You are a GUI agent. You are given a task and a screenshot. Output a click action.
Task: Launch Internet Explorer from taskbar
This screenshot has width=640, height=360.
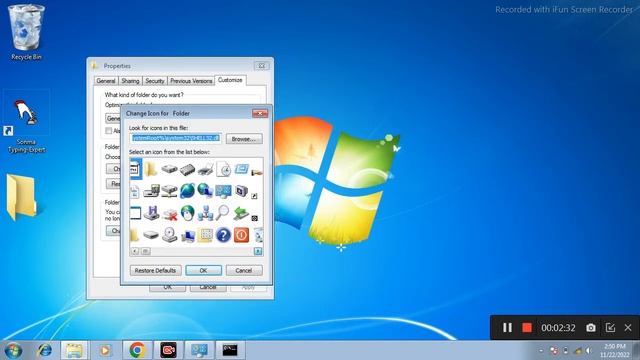[x=44, y=350]
